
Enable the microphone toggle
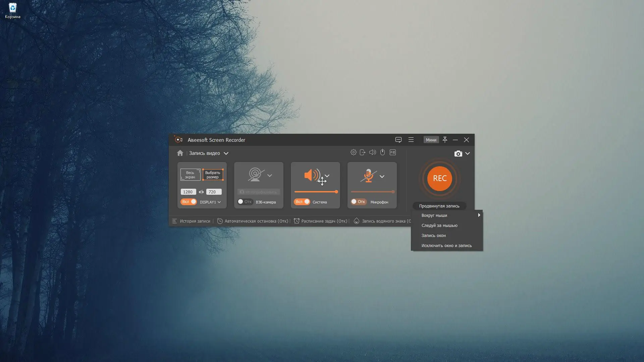[x=358, y=202]
